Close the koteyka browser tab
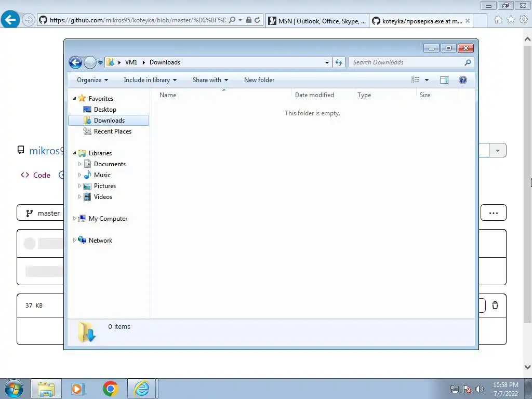The image size is (532, 399). (x=468, y=21)
